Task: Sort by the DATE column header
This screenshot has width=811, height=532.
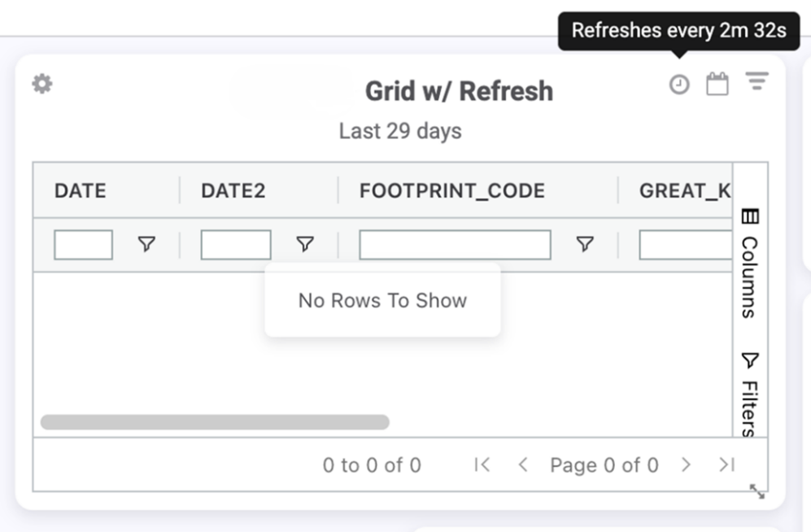Action: (81, 191)
